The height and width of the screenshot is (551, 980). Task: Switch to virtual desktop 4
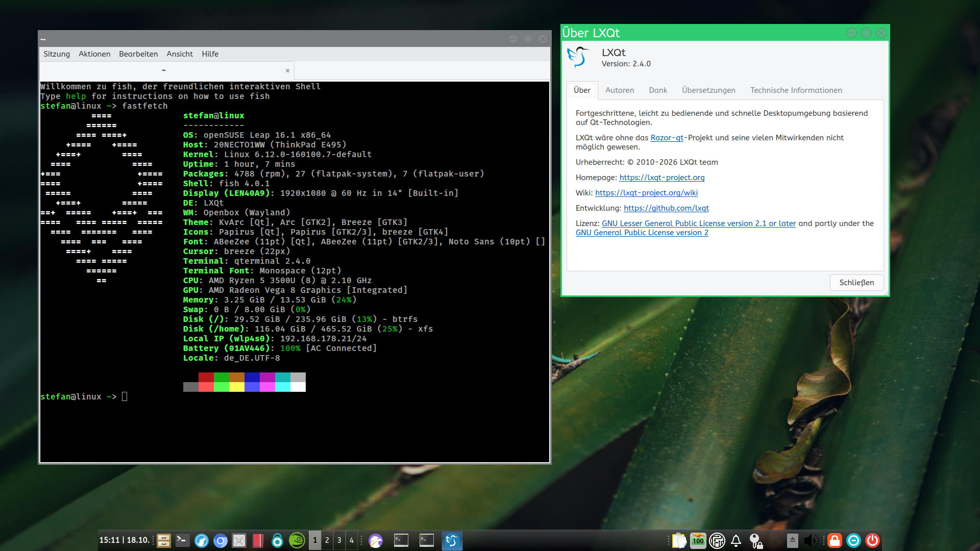pyautogui.click(x=351, y=540)
